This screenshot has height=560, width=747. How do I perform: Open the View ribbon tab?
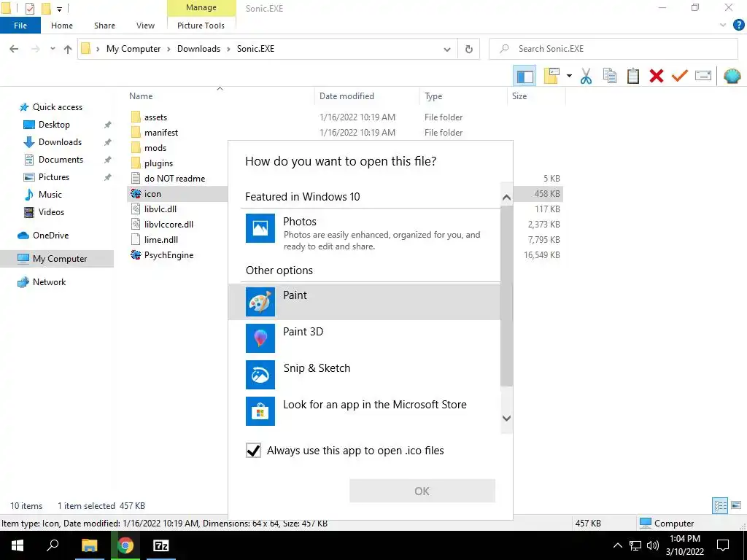coord(145,26)
